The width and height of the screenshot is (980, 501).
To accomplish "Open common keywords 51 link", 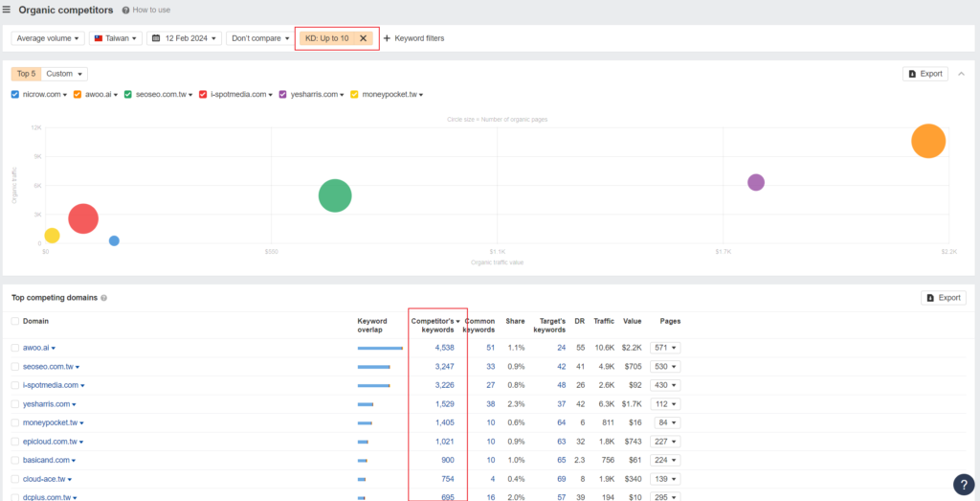I will pyautogui.click(x=491, y=348).
